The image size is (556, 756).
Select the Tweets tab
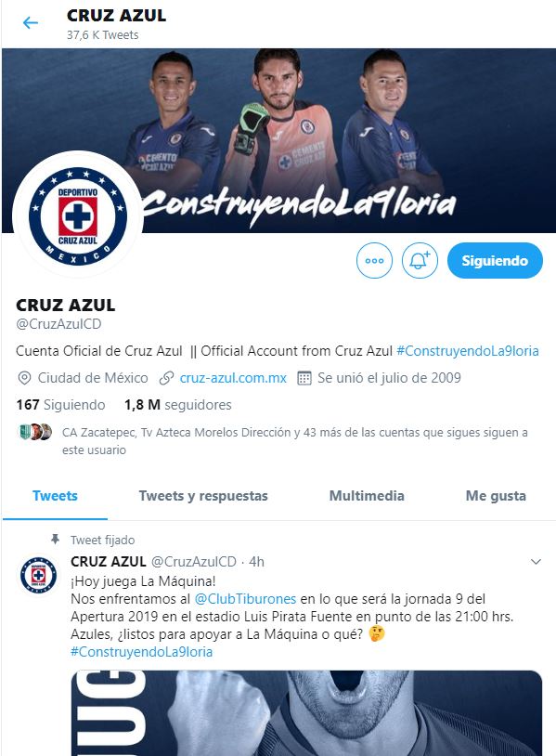coord(55,496)
